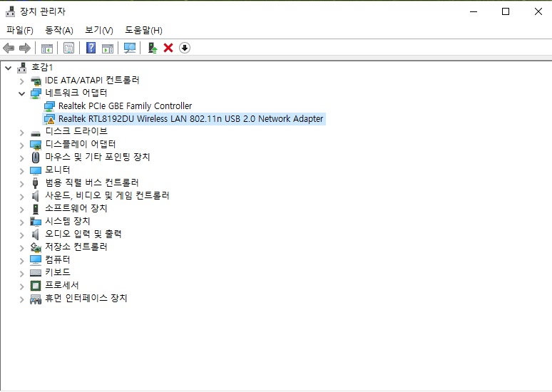
Task: Select the 호감1 computer name label
Action: coord(42,67)
